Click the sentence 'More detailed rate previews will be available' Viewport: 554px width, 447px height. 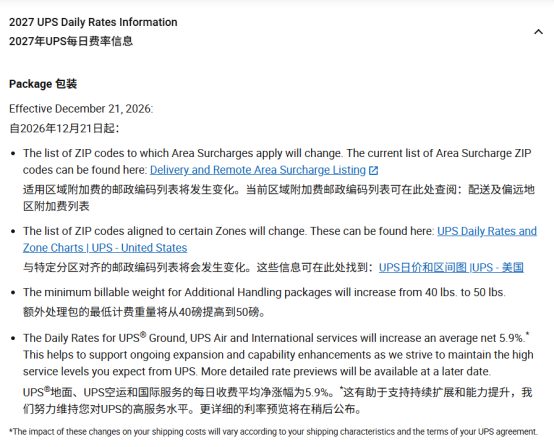click(346, 372)
